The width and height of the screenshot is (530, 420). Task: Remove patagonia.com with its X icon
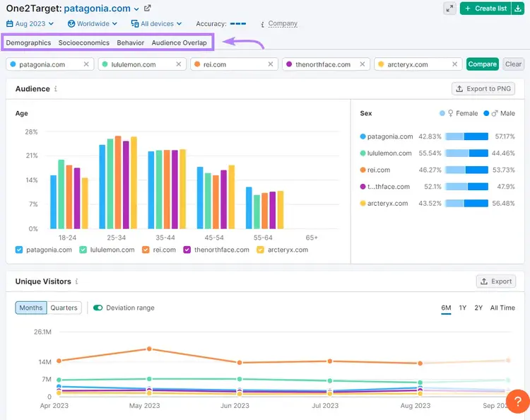[x=86, y=64]
